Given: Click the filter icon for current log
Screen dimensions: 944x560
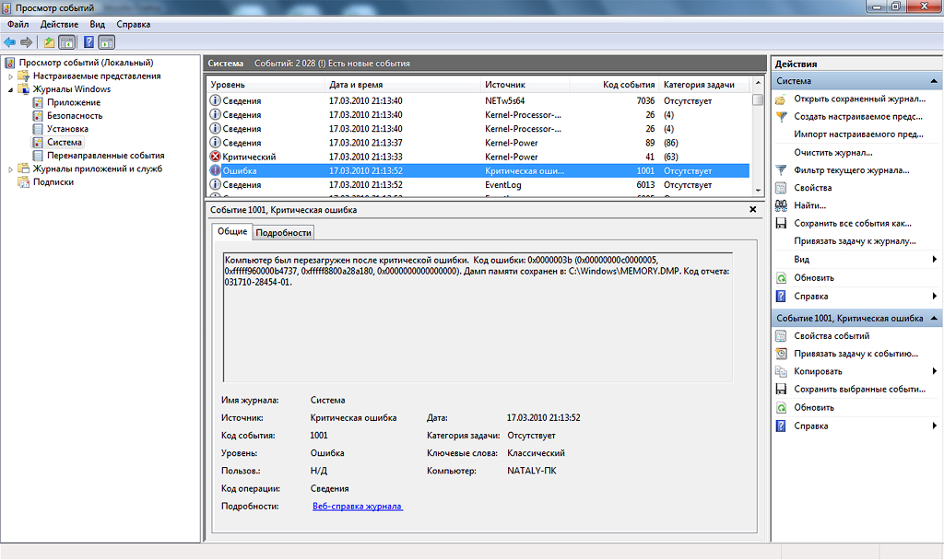Looking at the screenshot, I should coord(781,170).
